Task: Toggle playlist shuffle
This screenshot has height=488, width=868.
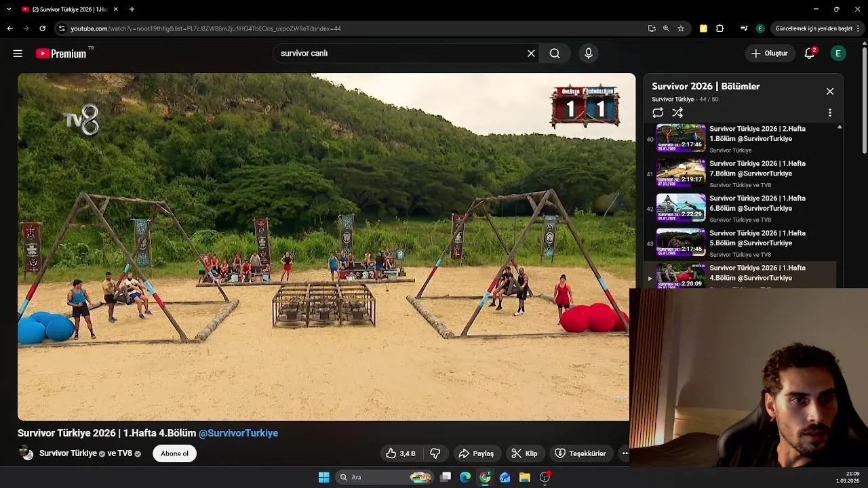Action: pos(677,113)
